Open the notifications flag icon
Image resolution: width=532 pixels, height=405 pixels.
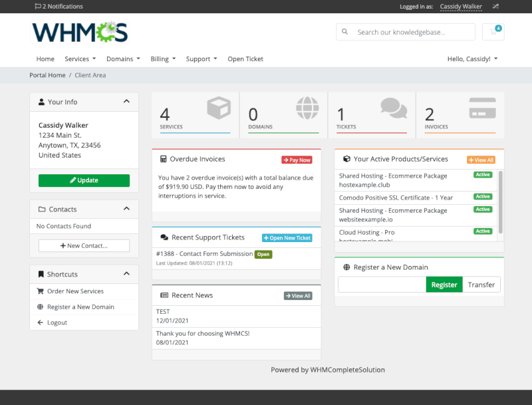click(x=38, y=7)
